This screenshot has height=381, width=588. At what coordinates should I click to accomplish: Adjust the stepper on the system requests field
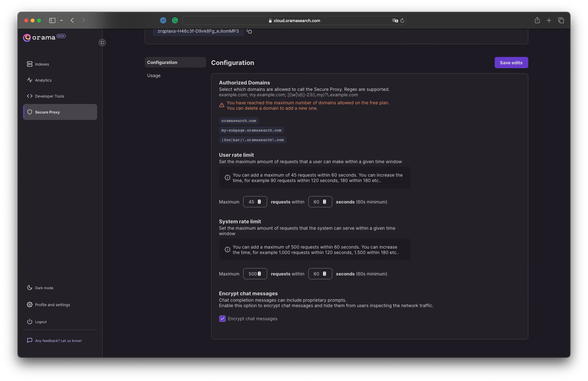click(x=259, y=274)
